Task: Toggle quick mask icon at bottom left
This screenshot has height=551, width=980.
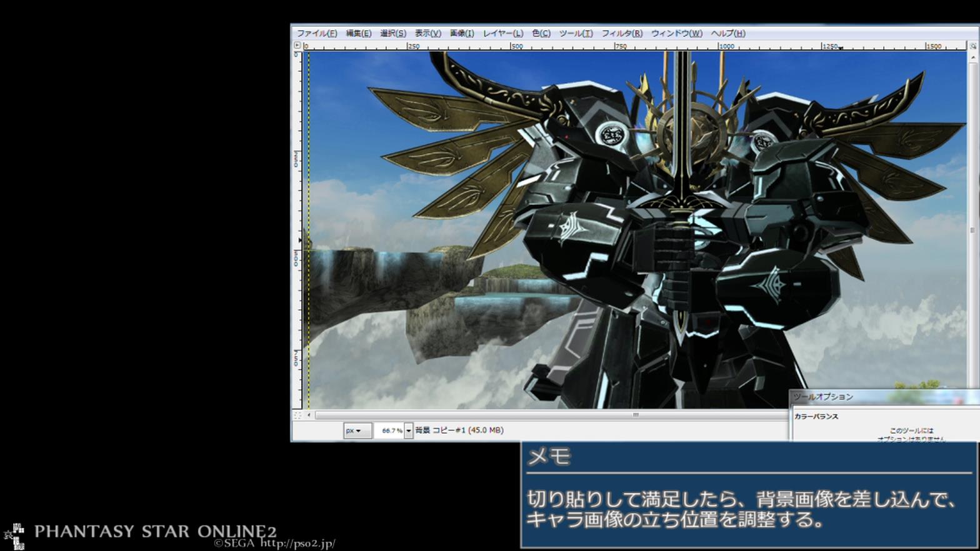Action: pyautogui.click(x=297, y=415)
